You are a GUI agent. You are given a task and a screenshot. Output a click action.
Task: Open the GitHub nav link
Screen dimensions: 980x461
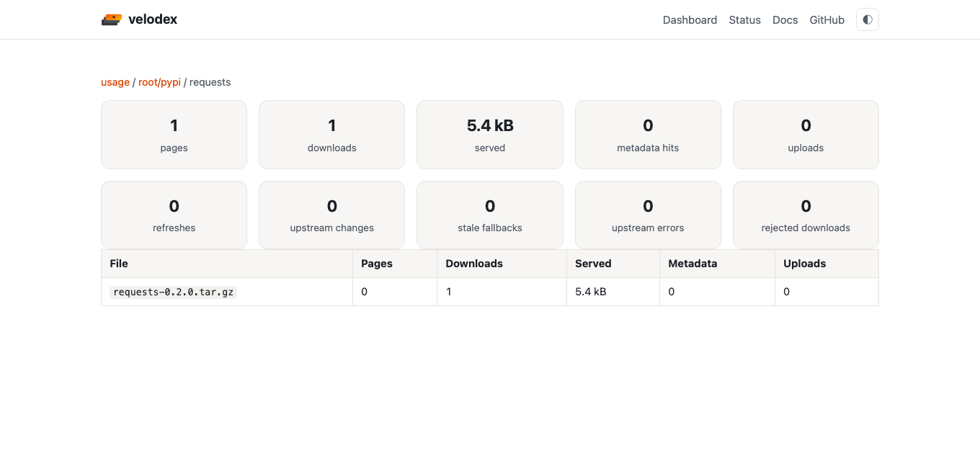[827, 20]
